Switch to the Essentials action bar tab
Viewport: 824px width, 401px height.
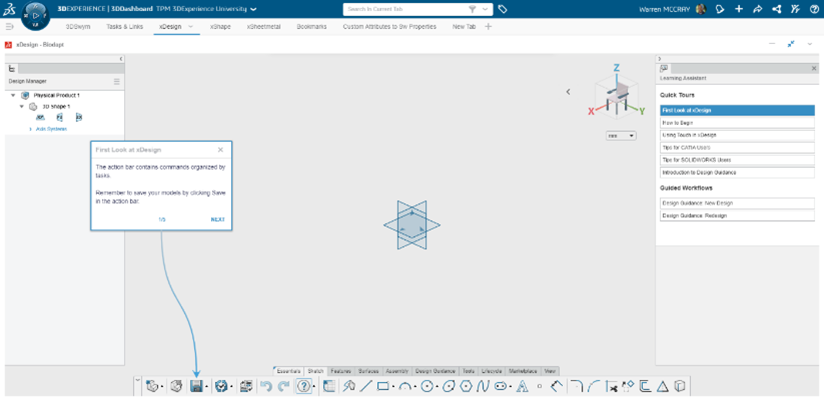pos(289,371)
